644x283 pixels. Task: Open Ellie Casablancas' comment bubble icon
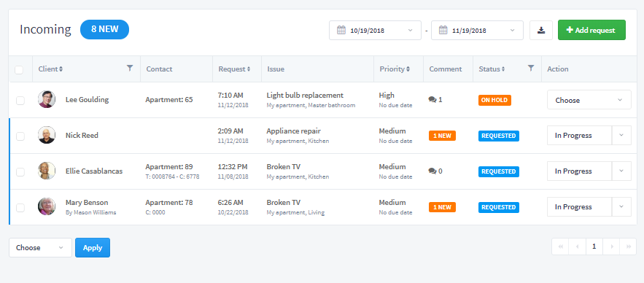point(432,171)
